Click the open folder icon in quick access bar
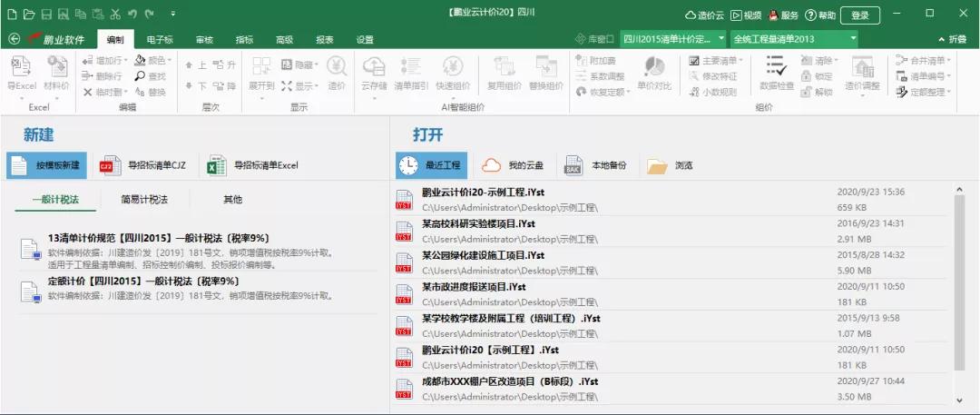This screenshot has width=980, height=415. tap(29, 15)
